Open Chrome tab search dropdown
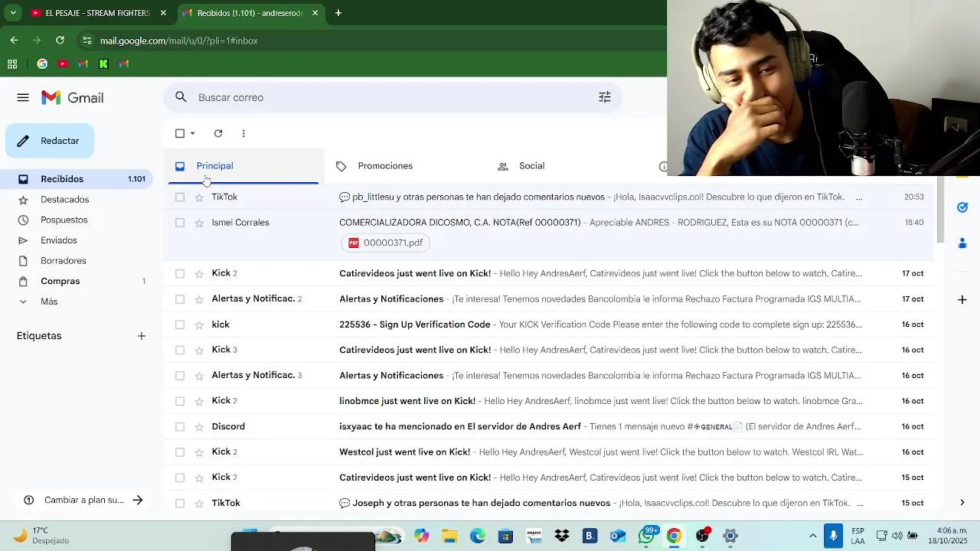980x551 pixels. 12,13
